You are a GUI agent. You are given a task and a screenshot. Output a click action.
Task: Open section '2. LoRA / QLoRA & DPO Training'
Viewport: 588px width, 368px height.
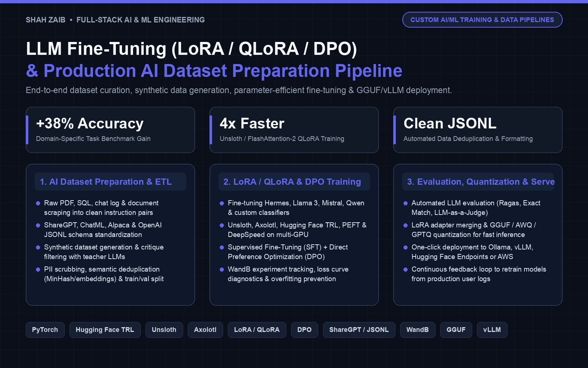coord(294,182)
